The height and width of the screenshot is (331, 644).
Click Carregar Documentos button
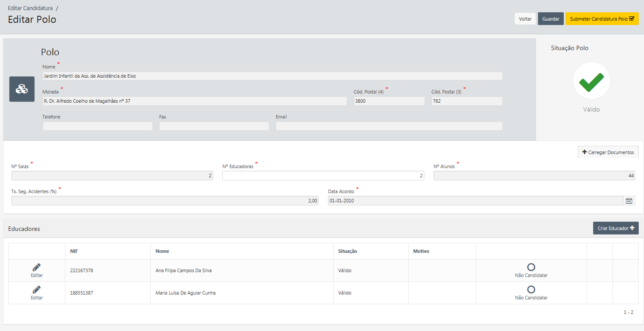click(x=608, y=152)
